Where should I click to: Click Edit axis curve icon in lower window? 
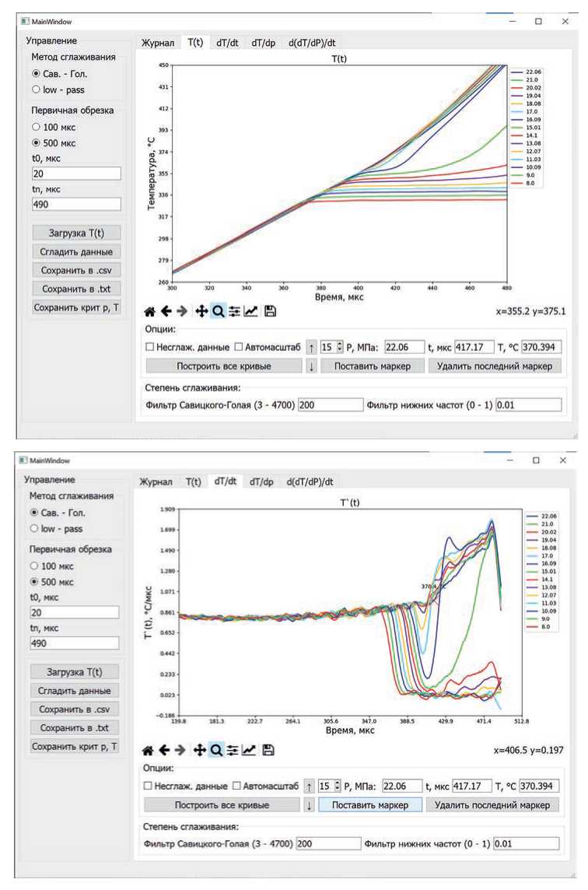tap(250, 751)
